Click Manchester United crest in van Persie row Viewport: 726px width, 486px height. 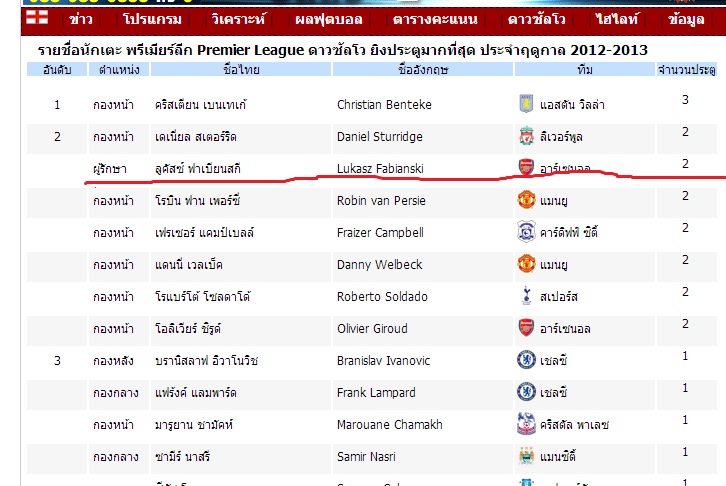[x=526, y=199]
